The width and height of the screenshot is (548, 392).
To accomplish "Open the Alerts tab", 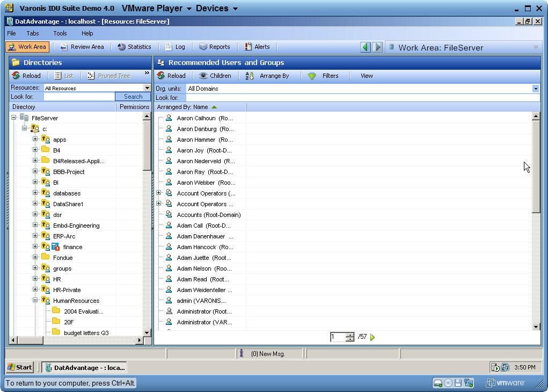I will (x=257, y=47).
